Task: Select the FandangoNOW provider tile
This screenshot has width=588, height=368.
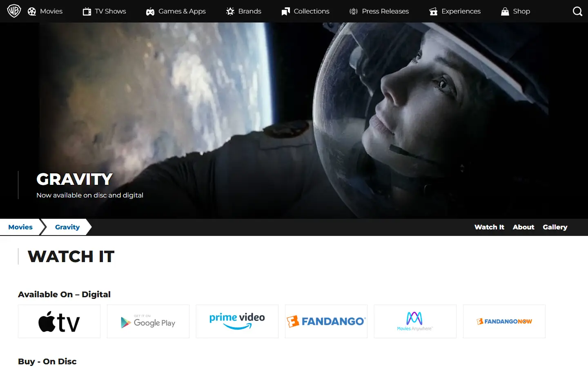Action: click(504, 321)
